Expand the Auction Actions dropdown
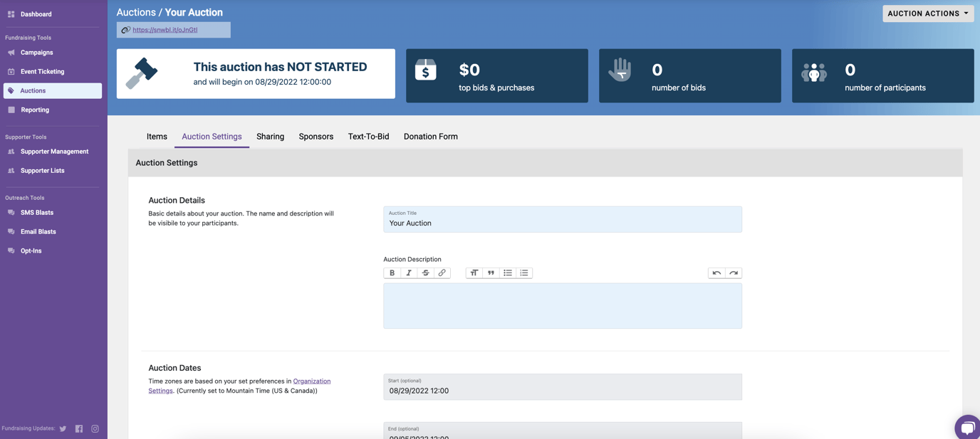Image resolution: width=980 pixels, height=439 pixels. click(927, 14)
